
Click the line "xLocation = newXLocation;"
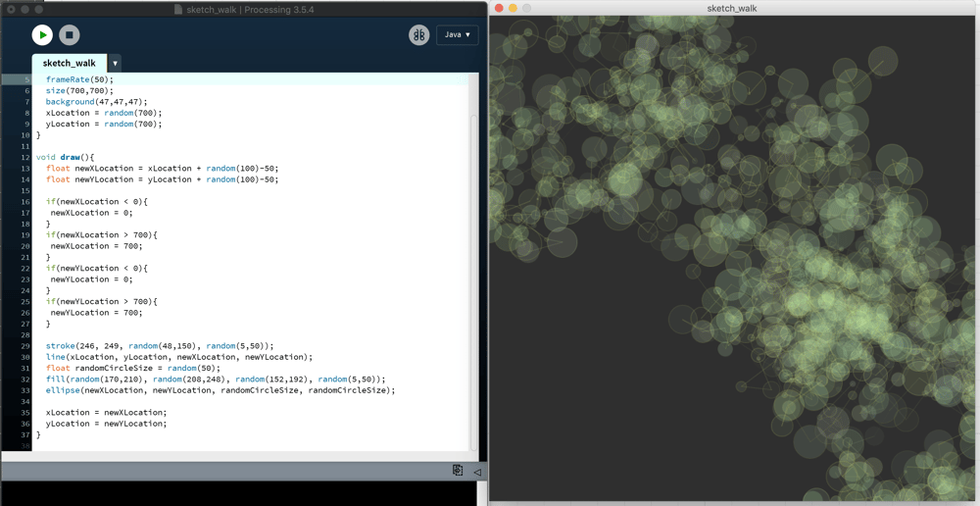pyautogui.click(x=106, y=412)
